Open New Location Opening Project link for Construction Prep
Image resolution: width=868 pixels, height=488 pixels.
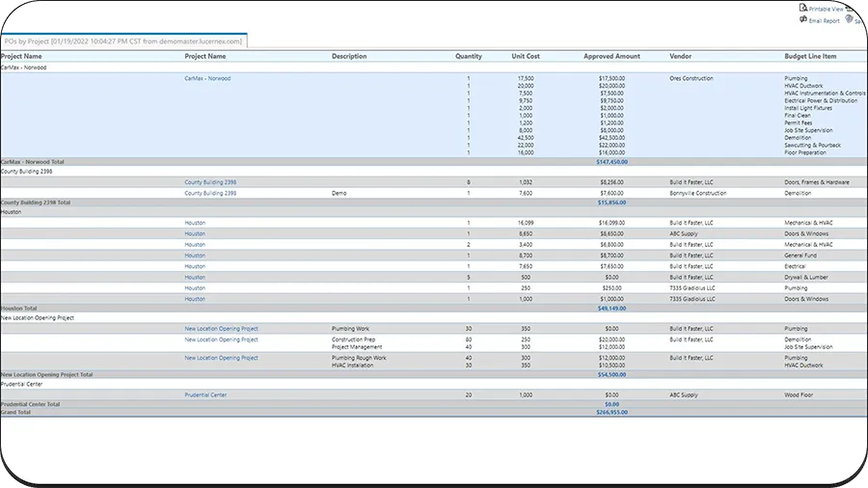point(221,339)
